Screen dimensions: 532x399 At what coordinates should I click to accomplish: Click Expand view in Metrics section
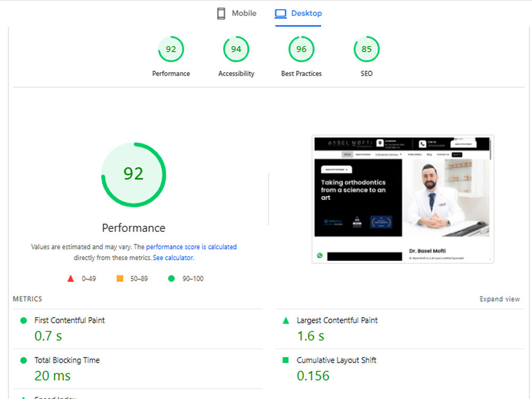tap(500, 299)
